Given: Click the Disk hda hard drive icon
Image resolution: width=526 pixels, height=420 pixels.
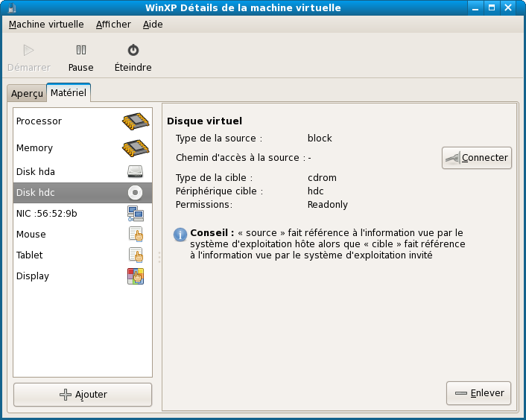Looking at the screenshot, I should tap(135, 171).
